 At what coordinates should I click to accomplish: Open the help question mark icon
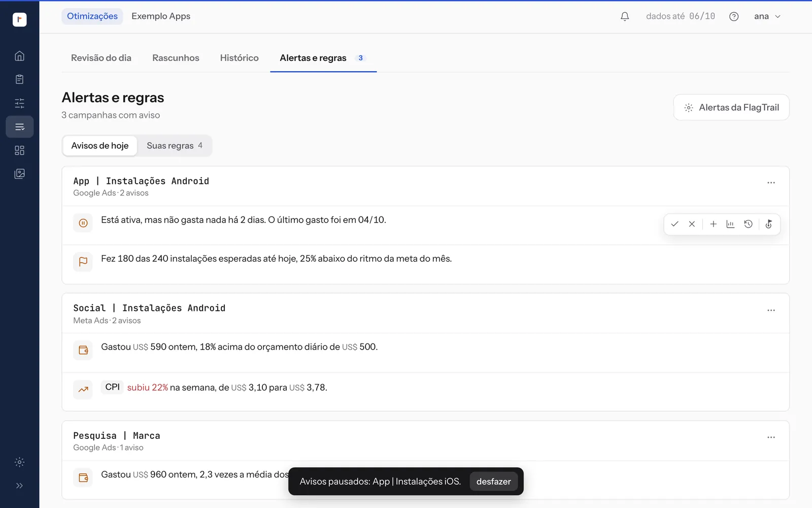734,16
